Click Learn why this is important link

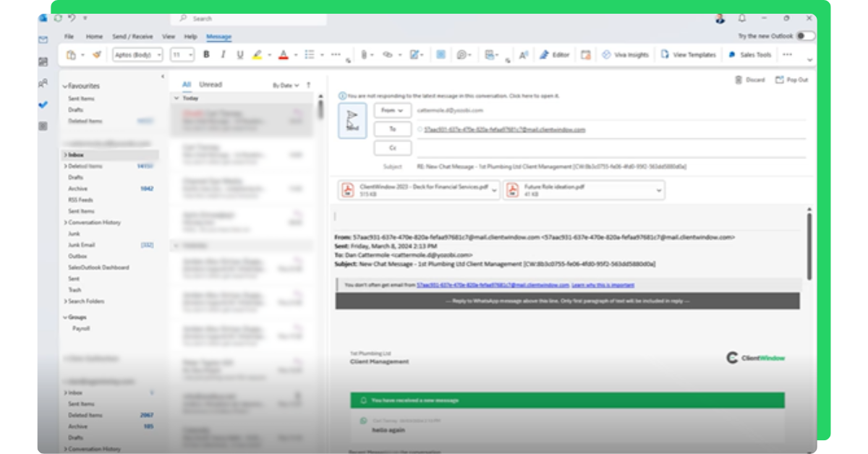point(603,285)
